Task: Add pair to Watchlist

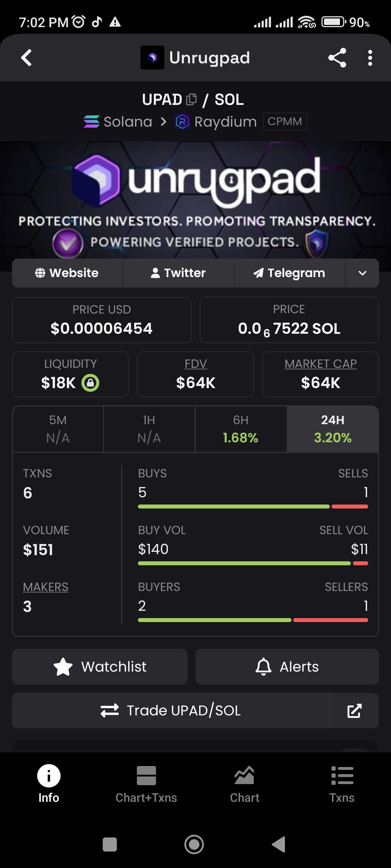Action: pos(100,667)
